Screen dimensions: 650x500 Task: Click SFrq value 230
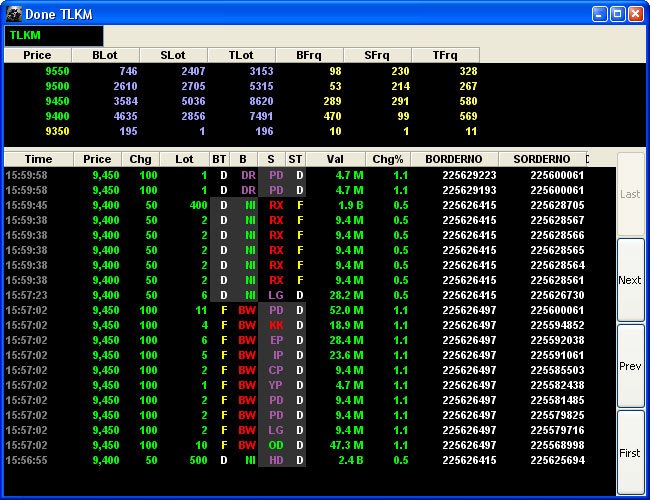pos(400,71)
